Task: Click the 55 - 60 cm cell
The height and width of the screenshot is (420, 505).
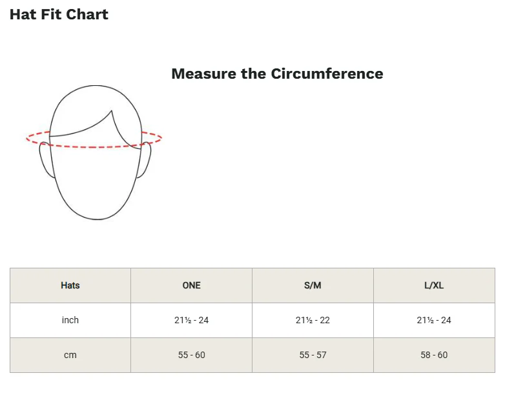Action: 191,355
